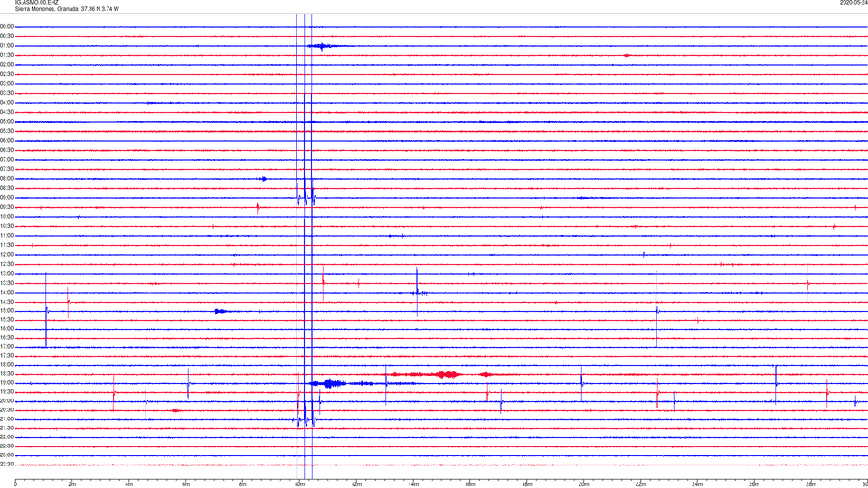This screenshot has width=868, height=488.
Task: Click the 2m minute axis label
Action: [72, 484]
